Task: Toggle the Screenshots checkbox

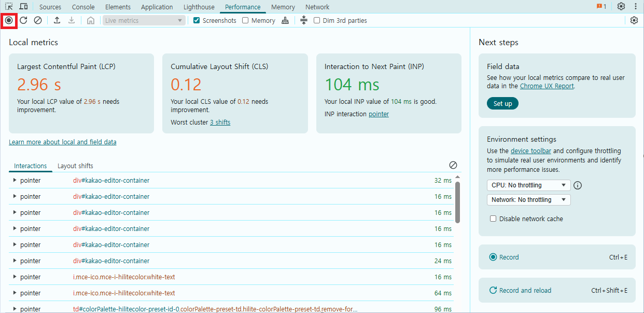Action: point(197,20)
